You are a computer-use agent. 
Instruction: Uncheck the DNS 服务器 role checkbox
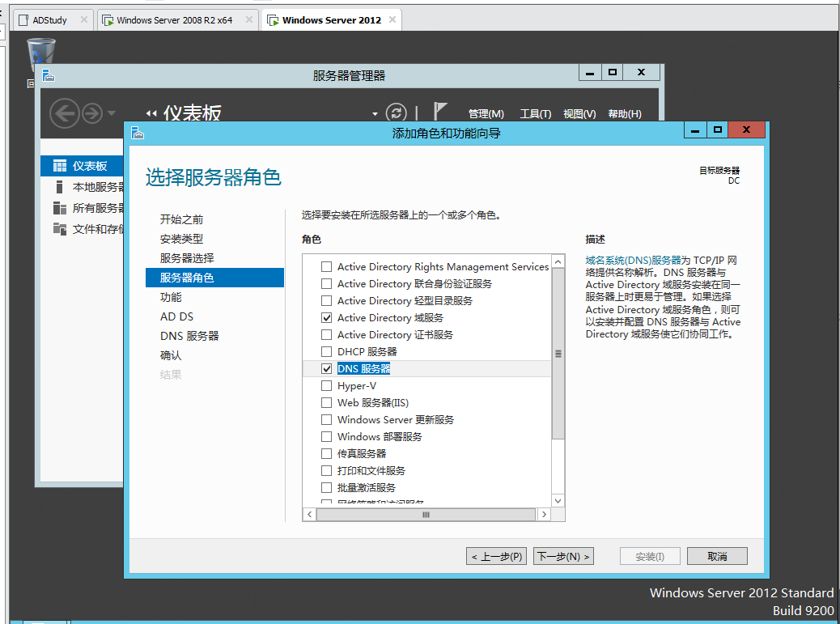click(x=327, y=369)
